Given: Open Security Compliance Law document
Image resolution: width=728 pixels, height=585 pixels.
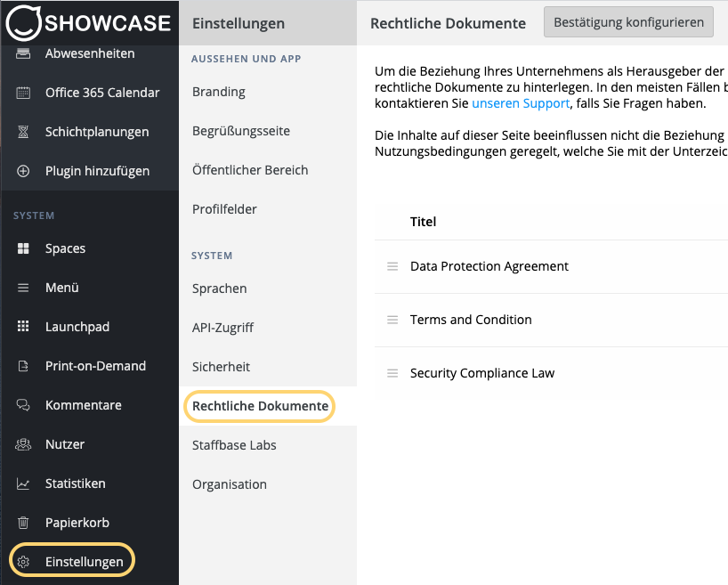Looking at the screenshot, I should [482, 373].
